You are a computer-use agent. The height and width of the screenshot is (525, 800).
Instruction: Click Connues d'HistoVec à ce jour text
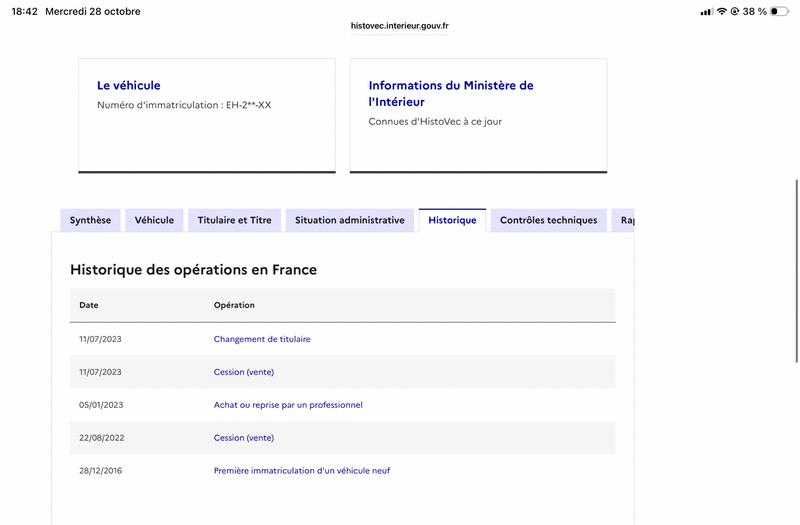pos(435,121)
